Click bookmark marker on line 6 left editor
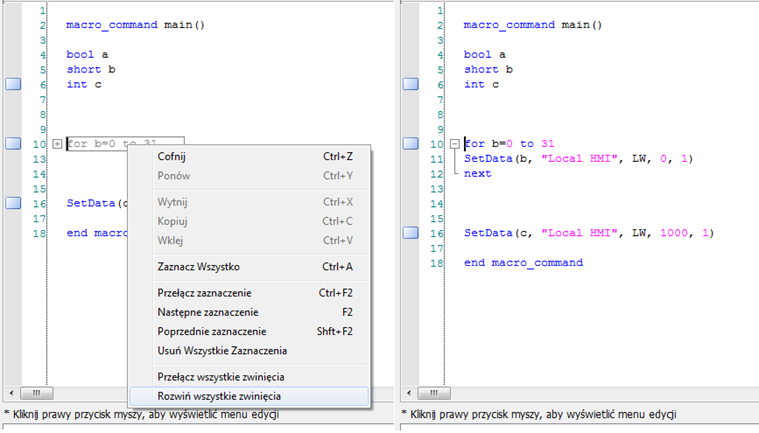759x433 pixels. point(13,84)
